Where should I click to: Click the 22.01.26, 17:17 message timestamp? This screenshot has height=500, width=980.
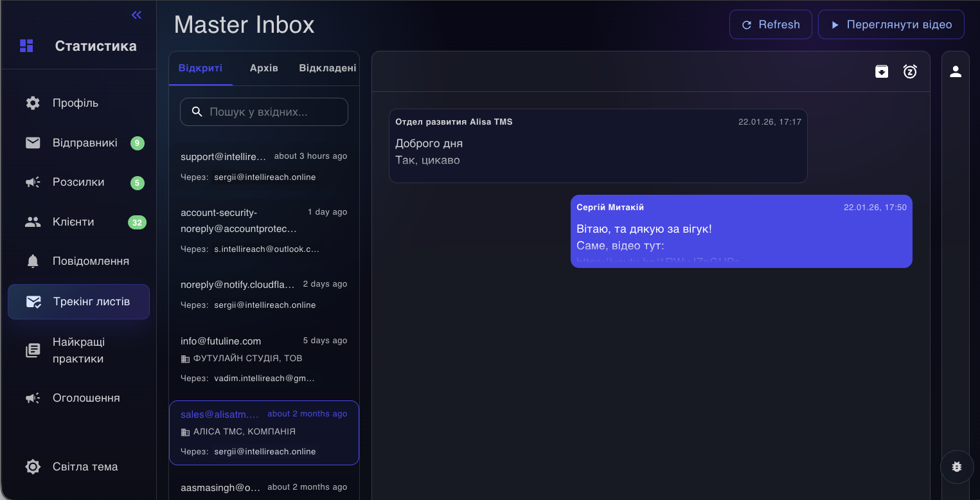[x=770, y=121]
